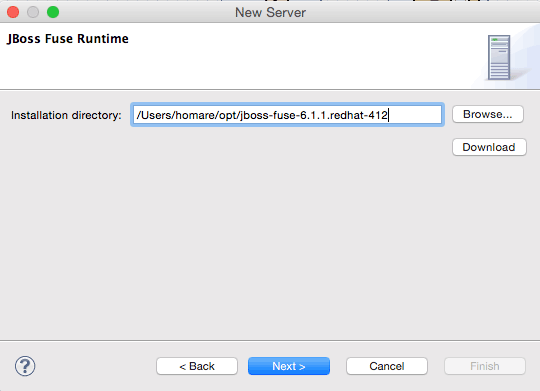
Task: Go to the Next > wizard page
Action: 289,366
